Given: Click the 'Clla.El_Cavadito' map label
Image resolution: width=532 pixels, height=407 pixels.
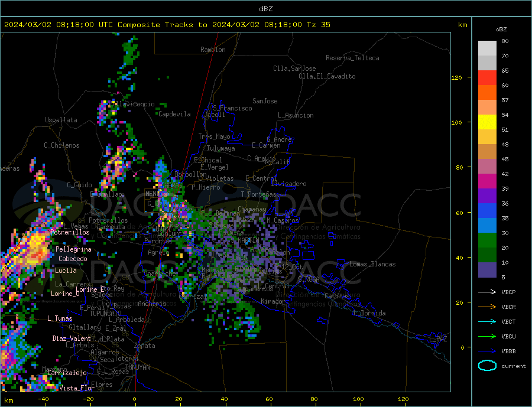Looking at the screenshot, I should [x=327, y=76].
